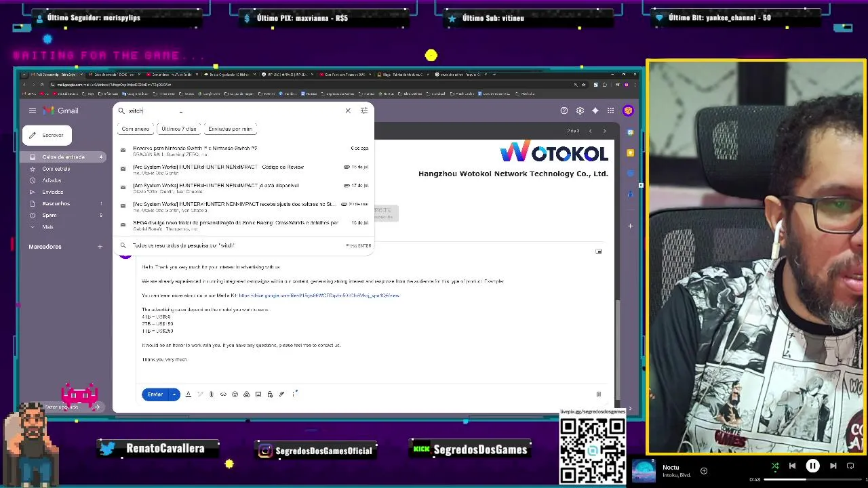Open Reserve para Nintendo Switch suggestion
Image resolution: width=868 pixels, height=488 pixels.
(243, 150)
